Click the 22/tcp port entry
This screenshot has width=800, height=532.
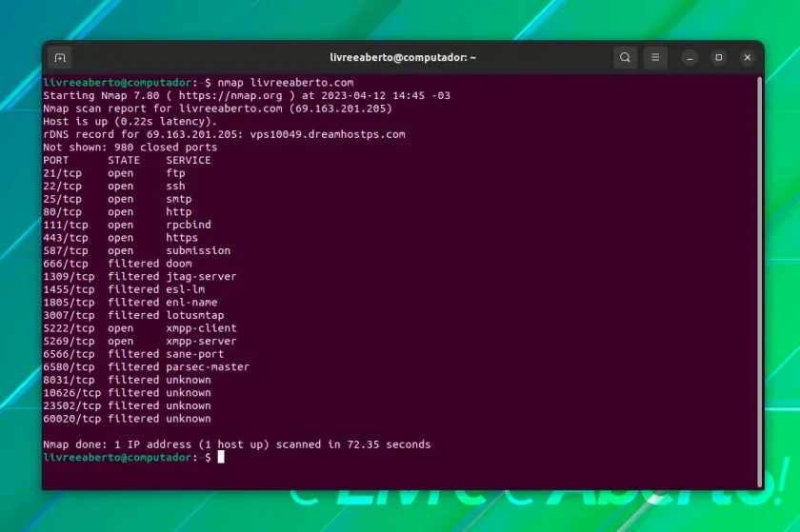point(62,187)
